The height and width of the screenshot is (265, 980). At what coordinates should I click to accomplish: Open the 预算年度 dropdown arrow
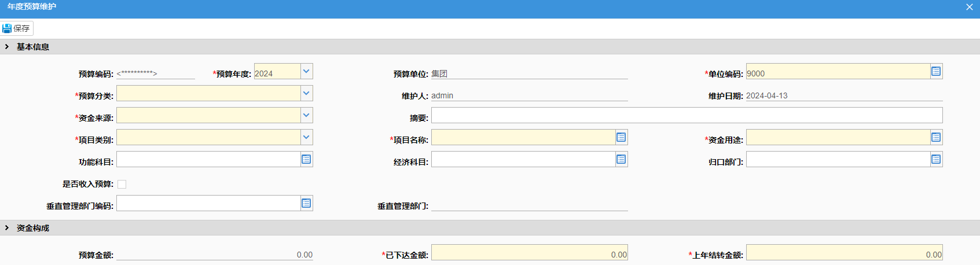[307, 71]
